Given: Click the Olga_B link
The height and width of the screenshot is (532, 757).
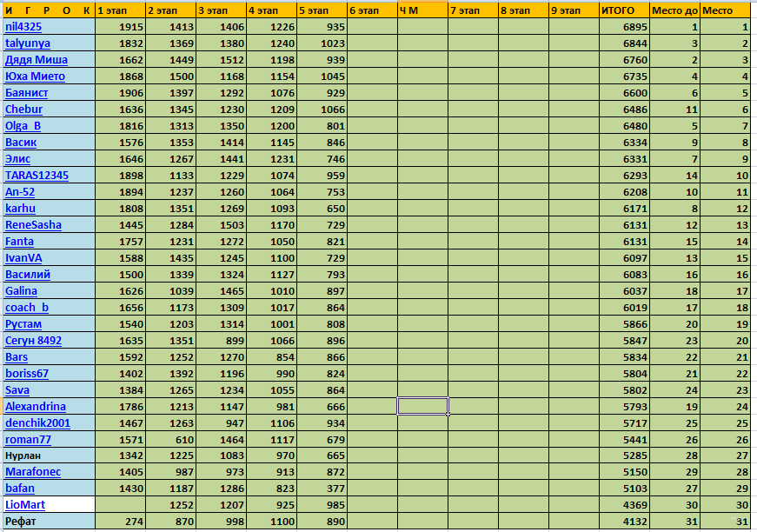Looking at the screenshot, I should [23, 126].
